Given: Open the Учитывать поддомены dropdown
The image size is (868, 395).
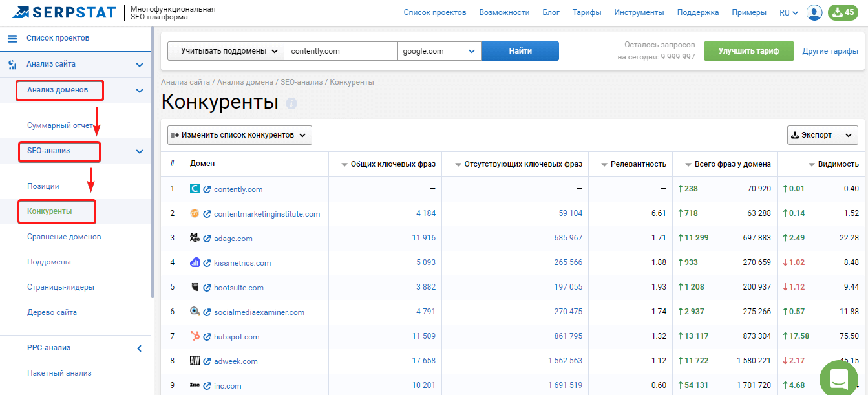Looking at the screenshot, I should coord(226,51).
